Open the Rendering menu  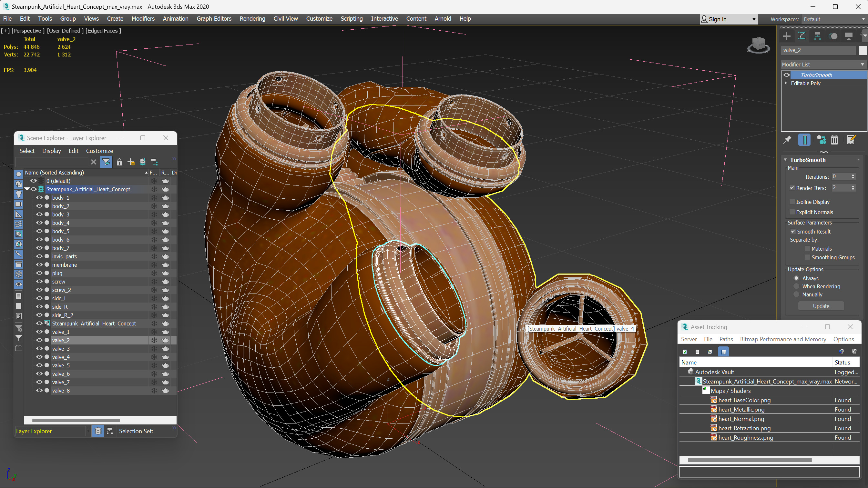click(252, 18)
